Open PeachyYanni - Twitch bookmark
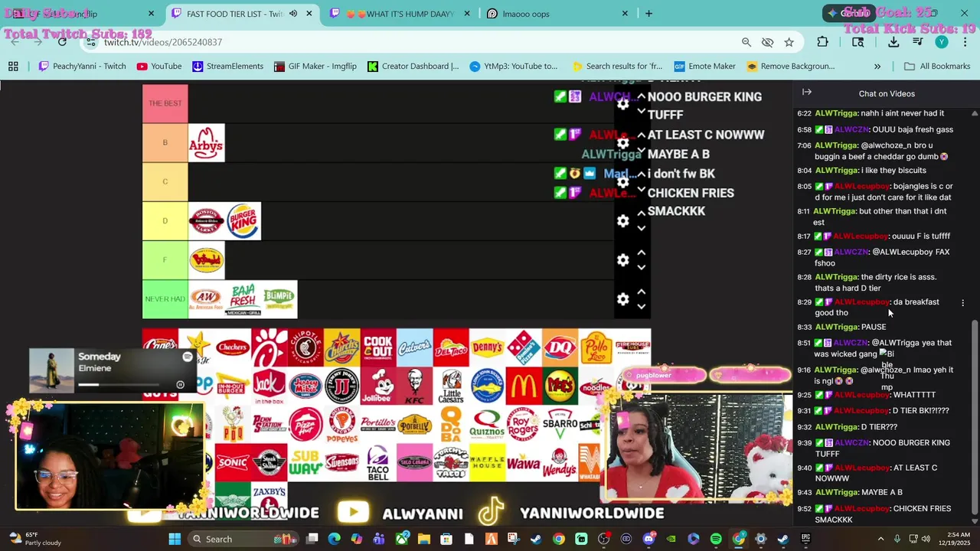Screen dimensions: 980x551 pos(82,67)
